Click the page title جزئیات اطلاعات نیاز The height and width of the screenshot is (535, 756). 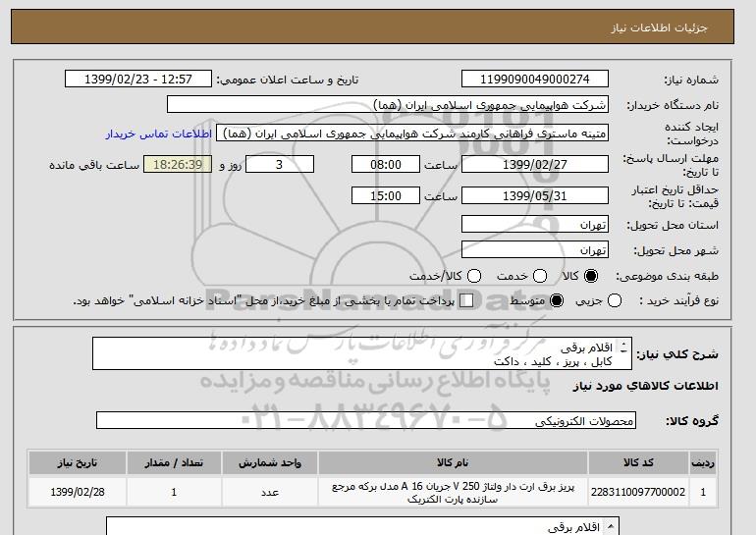coord(659,27)
